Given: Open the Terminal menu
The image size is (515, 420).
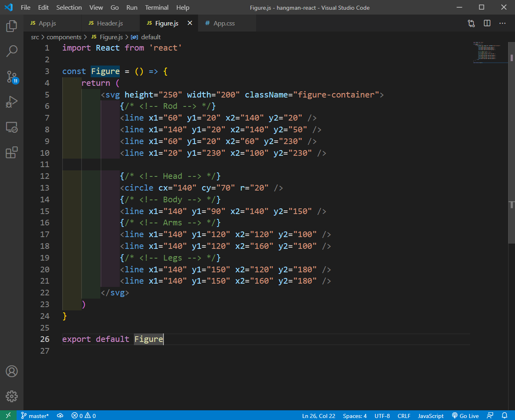Looking at the screenshot, I should [157, 7].
